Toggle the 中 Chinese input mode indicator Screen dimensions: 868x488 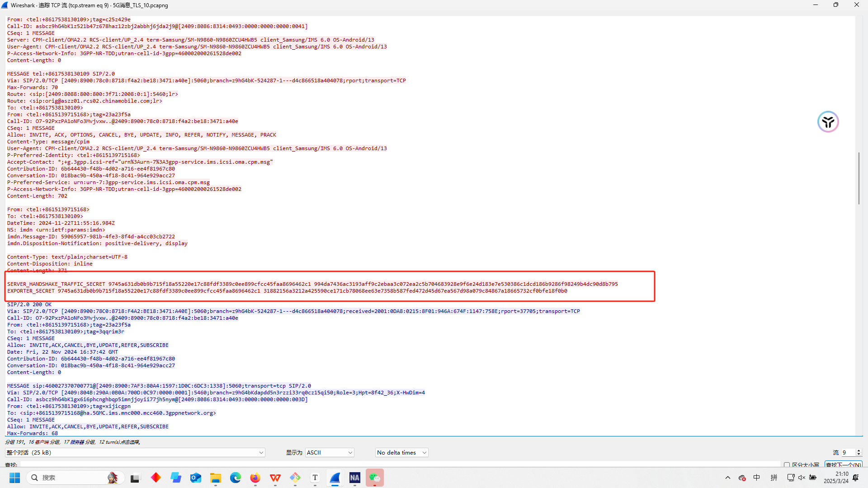click(x=757, y=478)
